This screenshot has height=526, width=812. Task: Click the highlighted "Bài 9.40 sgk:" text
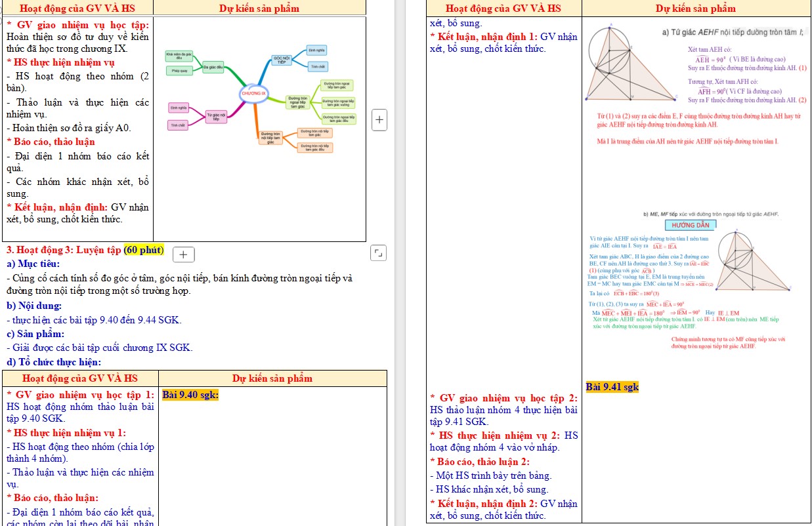(x=190, y=395)
